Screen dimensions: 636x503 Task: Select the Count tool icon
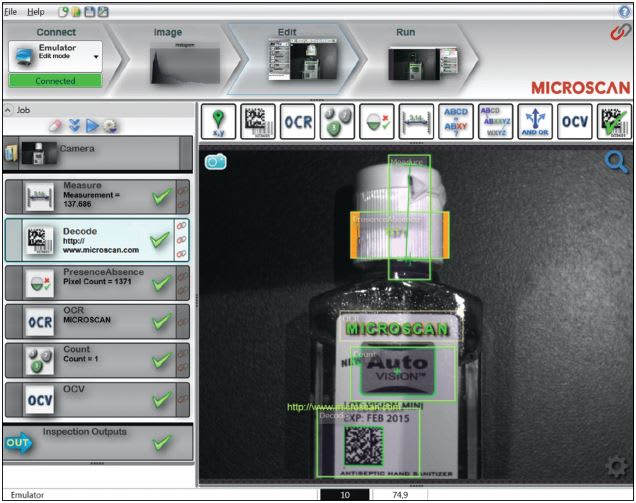[337, 121]
